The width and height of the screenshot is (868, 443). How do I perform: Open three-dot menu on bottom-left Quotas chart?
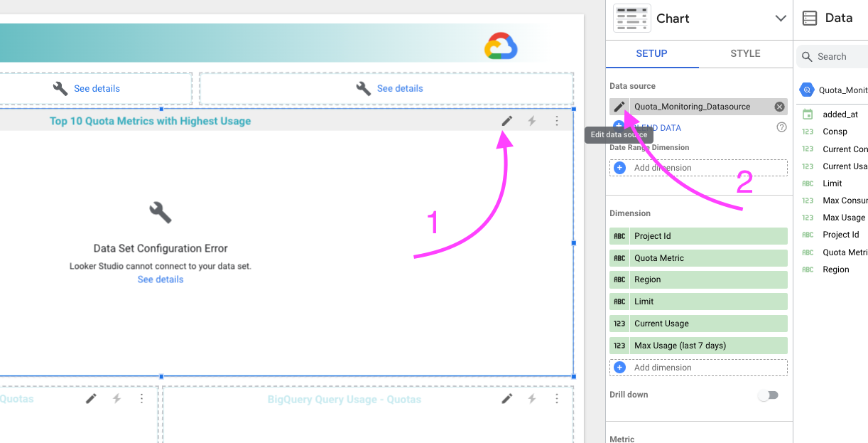(x=141, y=399)
